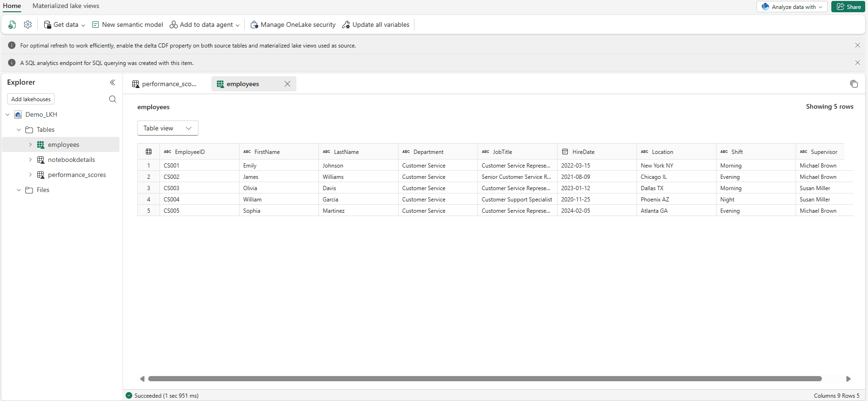The width and height of the screenshot is (868, 401).
Task: Expand the notebookdetails table node
Action: tap(30, 160)
